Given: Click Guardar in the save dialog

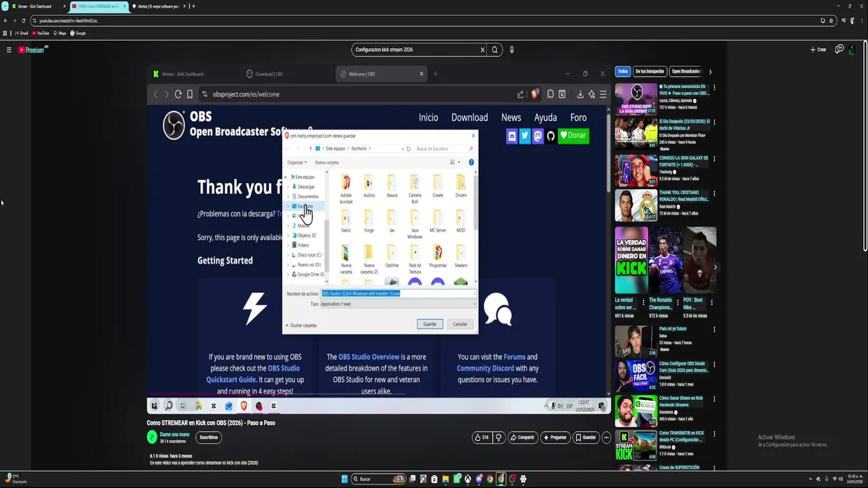Looking at the screenshot, I should pyautogui.click(x=430, y=324).
